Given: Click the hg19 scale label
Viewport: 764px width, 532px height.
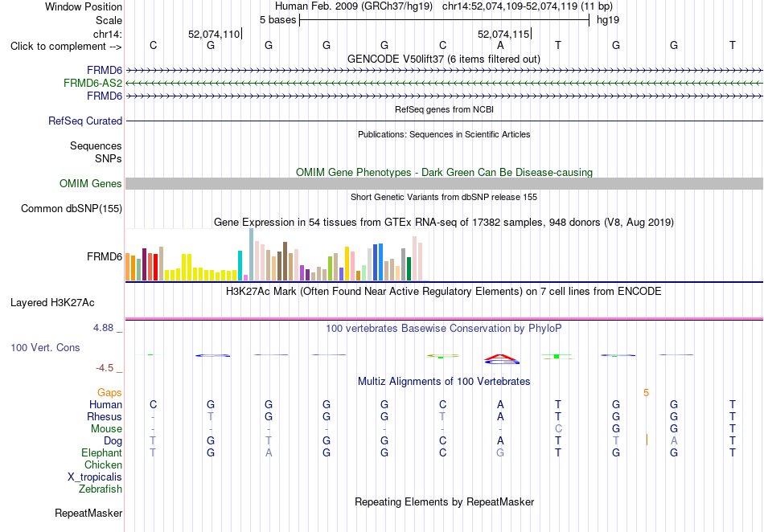Looking at the screenshot, I should 608,20.
